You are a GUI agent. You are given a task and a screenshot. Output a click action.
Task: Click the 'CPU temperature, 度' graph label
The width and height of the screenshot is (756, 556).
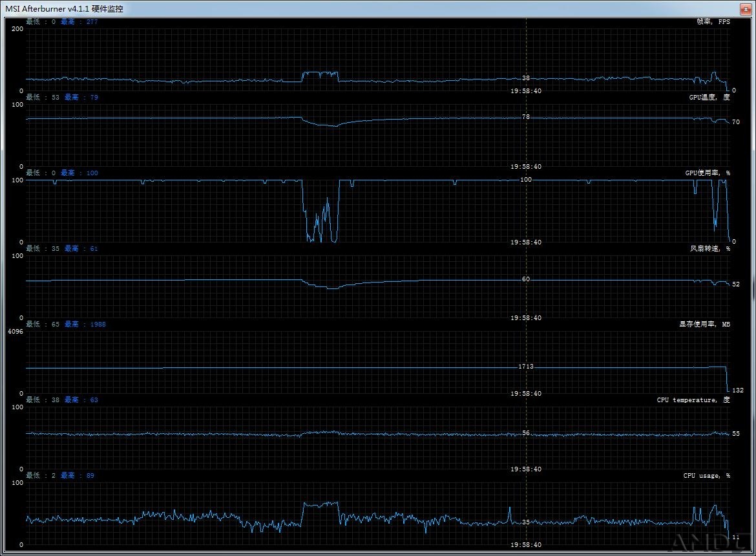pos(693,400)
